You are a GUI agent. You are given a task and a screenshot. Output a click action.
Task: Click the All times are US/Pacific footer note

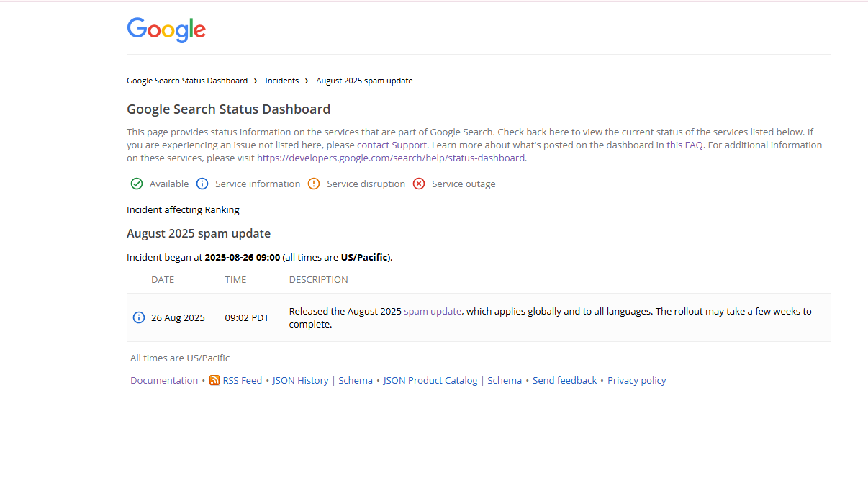[x=180, y=358]
